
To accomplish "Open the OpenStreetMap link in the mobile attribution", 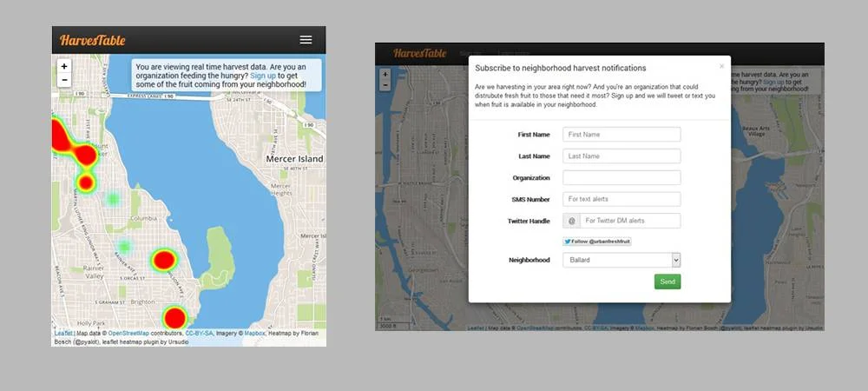I will (128, 334).
